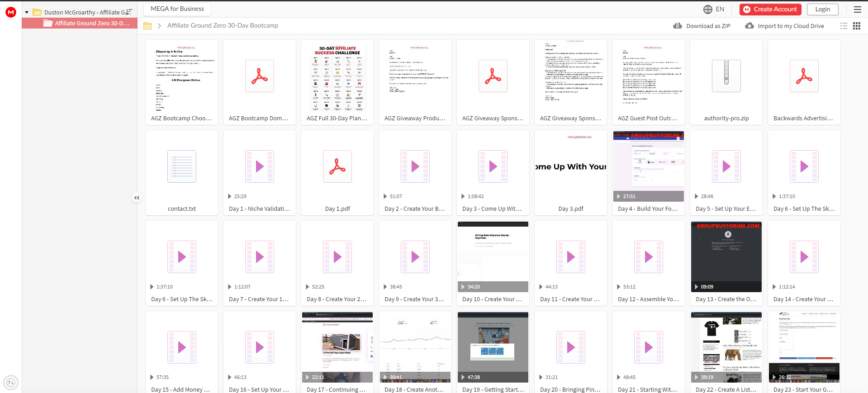The width and height of the screenshot is (868, 393).
Task: Switch to list view
Action: click(x=844, y=26)
